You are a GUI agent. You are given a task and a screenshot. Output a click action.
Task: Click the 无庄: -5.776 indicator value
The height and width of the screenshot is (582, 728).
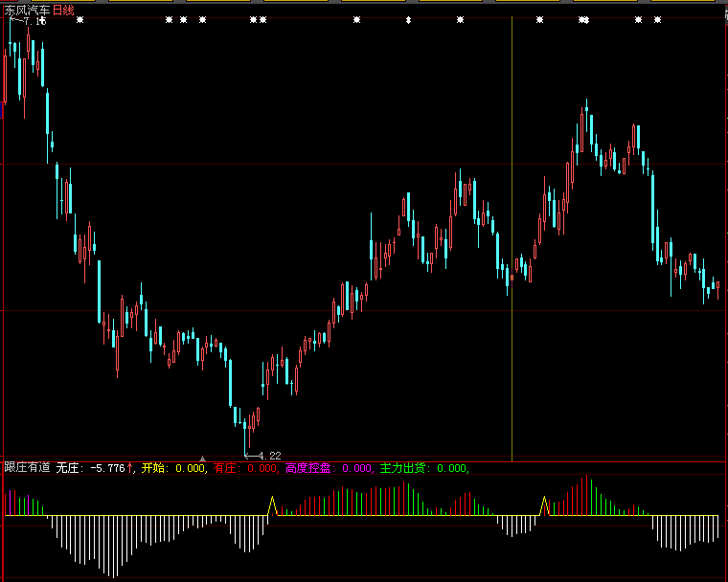[91, 468]
